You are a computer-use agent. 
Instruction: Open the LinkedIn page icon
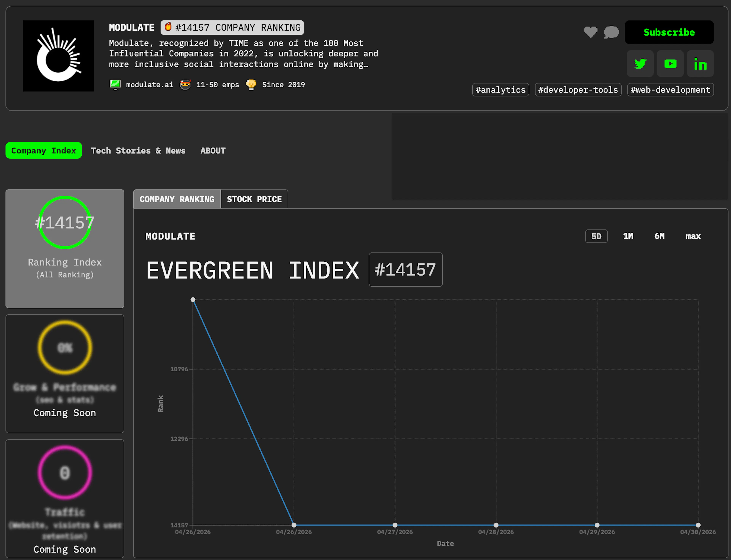(700, 64)
